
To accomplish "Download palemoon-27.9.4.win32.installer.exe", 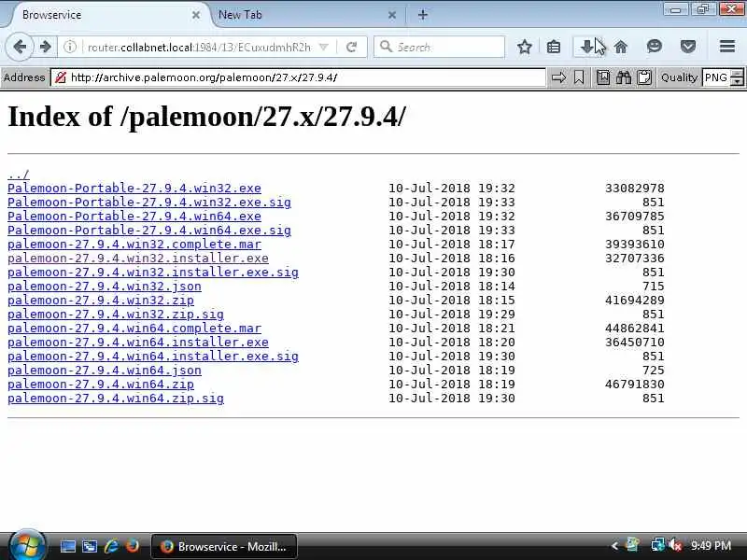I will pyautogui.click(x=138, y=259).
